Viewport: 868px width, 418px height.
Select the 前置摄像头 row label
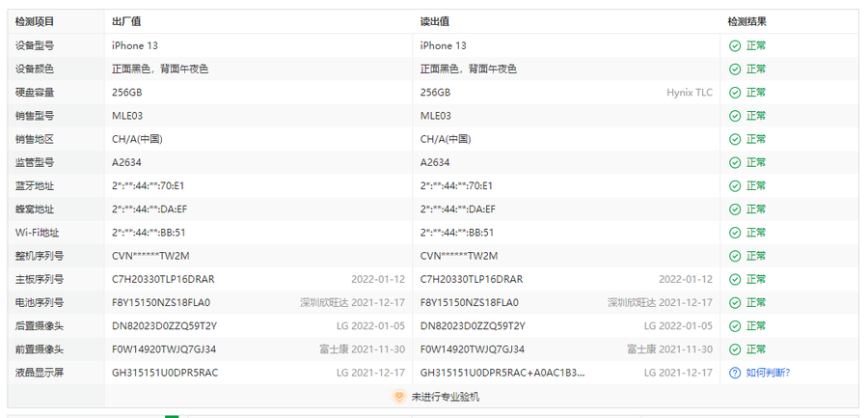(40, 349)
